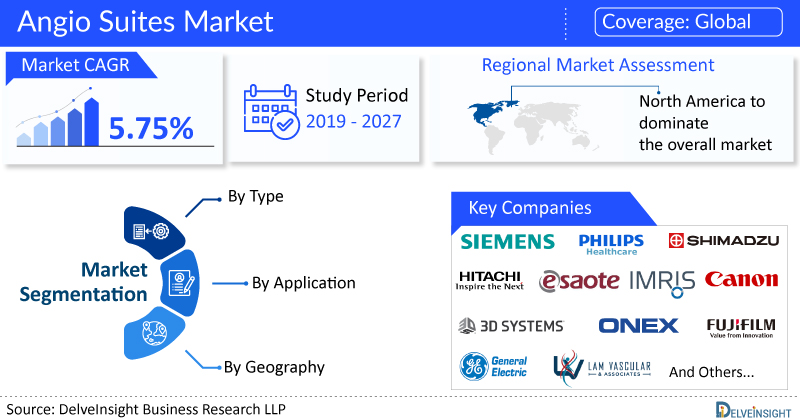The height and width of the screenshot is (420, 800).
Task: Click the Esaote logo
Action: [x=579, y=281]
